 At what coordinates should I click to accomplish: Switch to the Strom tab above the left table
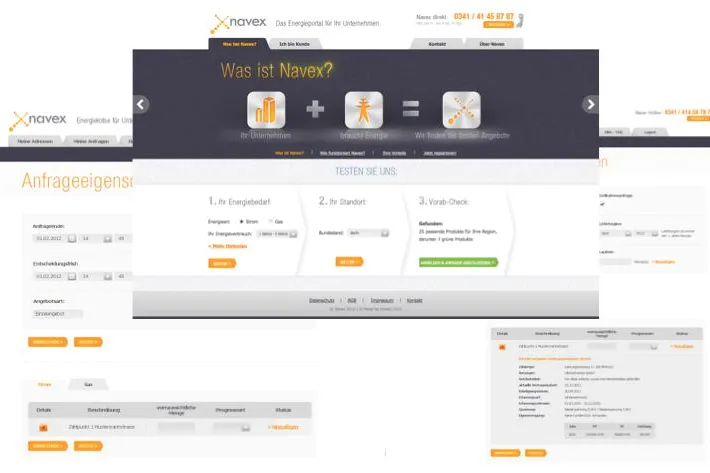[x=44, y=385]
